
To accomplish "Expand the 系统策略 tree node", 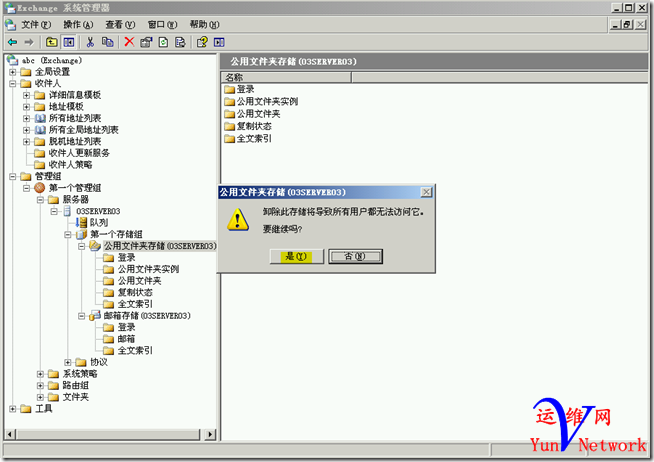I will click(x=40, y=374).
